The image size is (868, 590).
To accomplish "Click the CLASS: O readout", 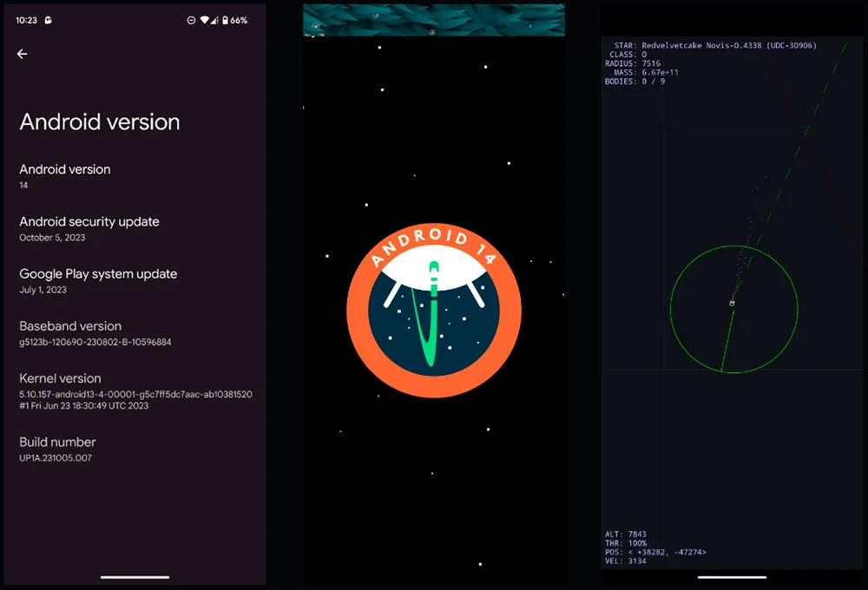I will (x=628, y=55).
